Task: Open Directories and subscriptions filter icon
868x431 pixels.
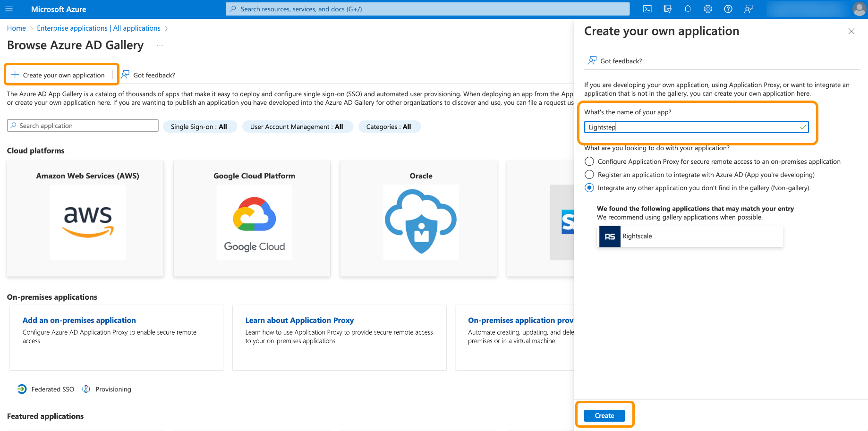Action: [667, 9]
